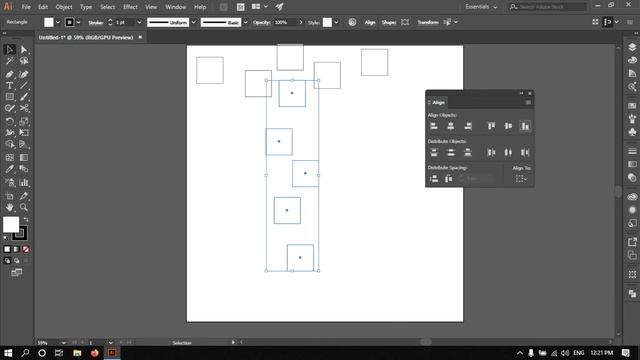Open the Object menu
The image size is (640, 360).
(x=64, y=7)
